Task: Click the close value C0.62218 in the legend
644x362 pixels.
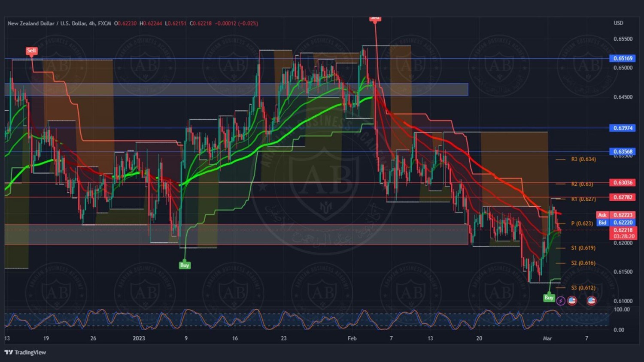Action: [x=200, y=24]
